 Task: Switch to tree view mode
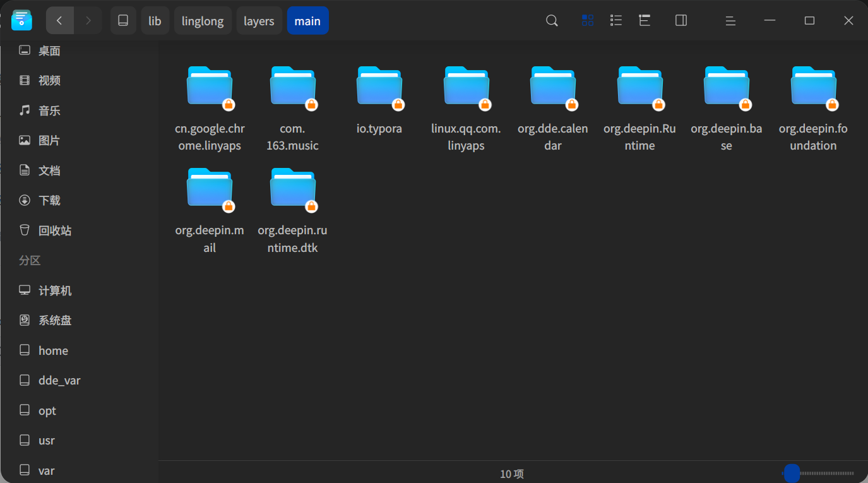click(645, 21)
